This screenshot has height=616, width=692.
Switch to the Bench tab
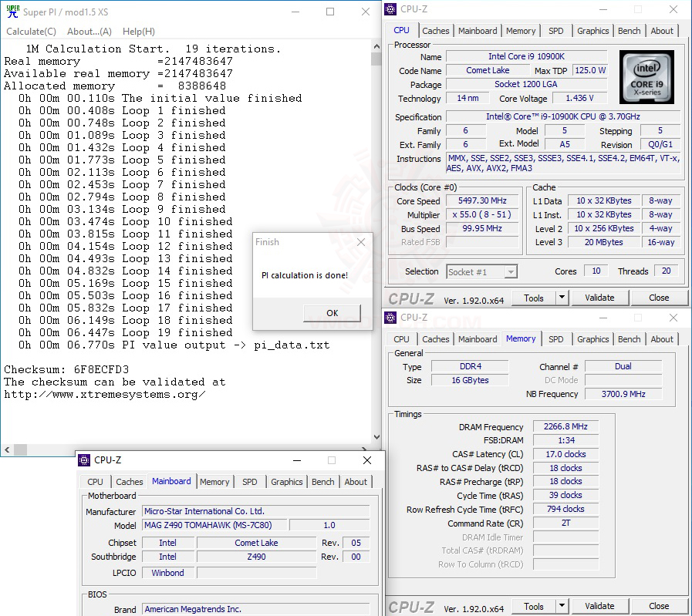coord(629,30)
